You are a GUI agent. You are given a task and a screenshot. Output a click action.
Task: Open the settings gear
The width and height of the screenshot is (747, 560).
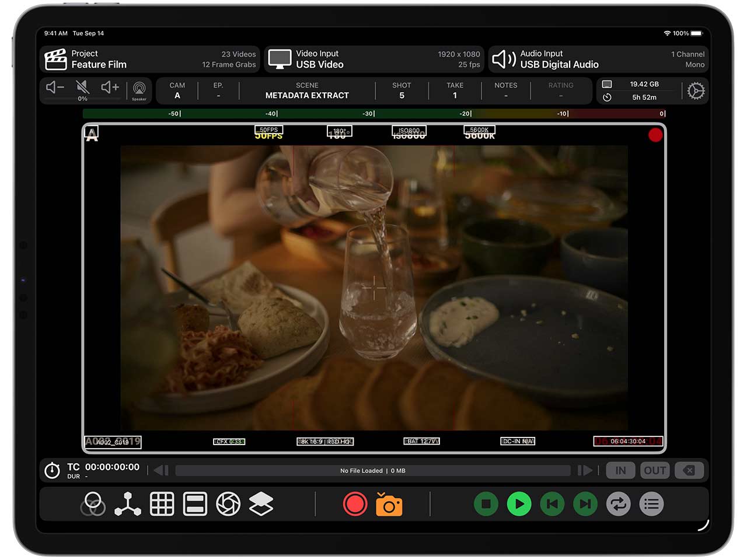[x=696, y=91]
